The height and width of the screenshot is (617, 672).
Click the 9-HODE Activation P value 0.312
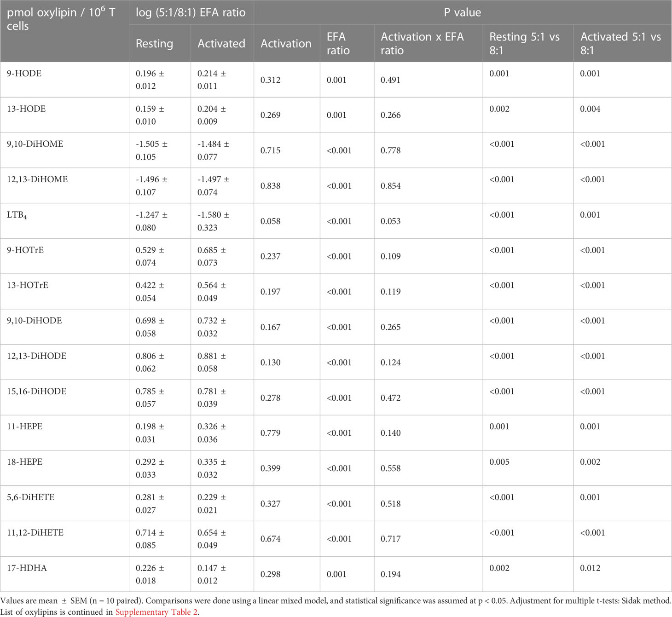tap(271, 80)
